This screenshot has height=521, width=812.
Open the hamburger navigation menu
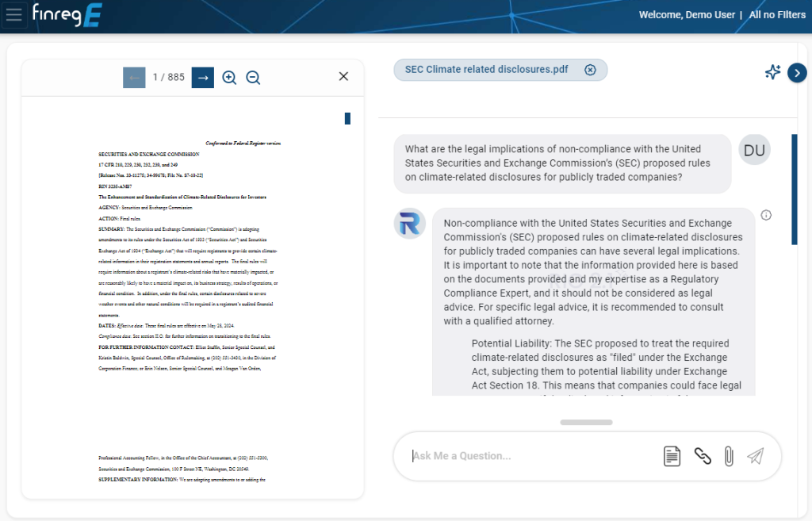click(x=15, y=15)
